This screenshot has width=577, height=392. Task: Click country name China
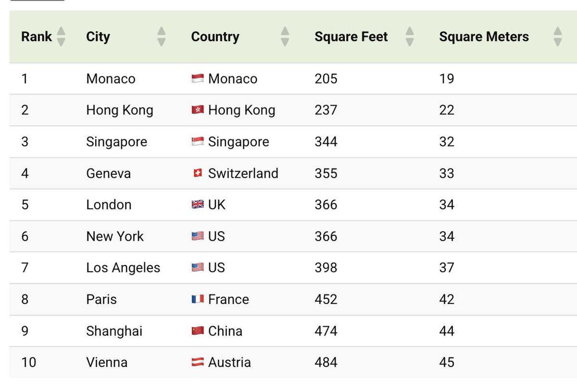click(225, 331)
